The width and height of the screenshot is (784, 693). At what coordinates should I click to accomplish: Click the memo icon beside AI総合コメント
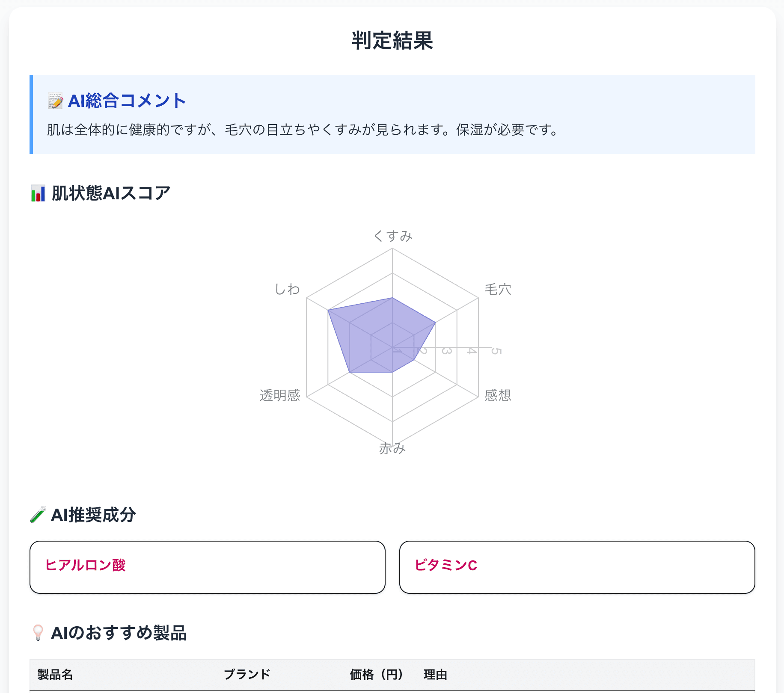[55, 101]
